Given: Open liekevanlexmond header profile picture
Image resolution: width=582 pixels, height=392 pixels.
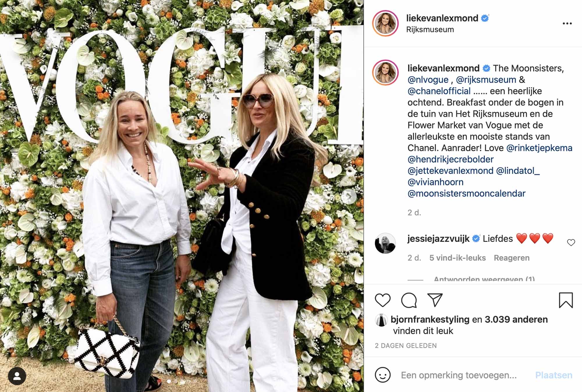Looking at the screenshot, I should tap(385, 23).
